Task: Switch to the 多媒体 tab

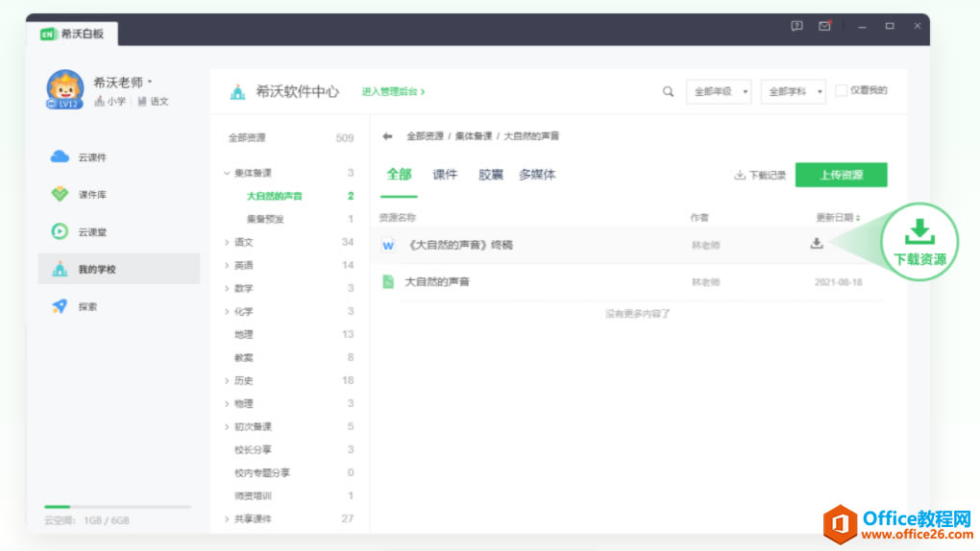Action: click(x=537, y=175)
